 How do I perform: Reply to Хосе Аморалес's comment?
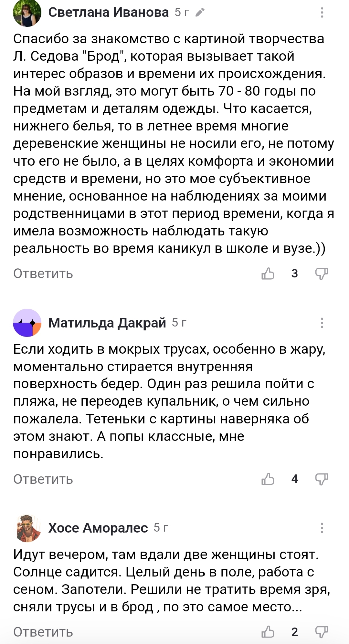tap(43, 632)
